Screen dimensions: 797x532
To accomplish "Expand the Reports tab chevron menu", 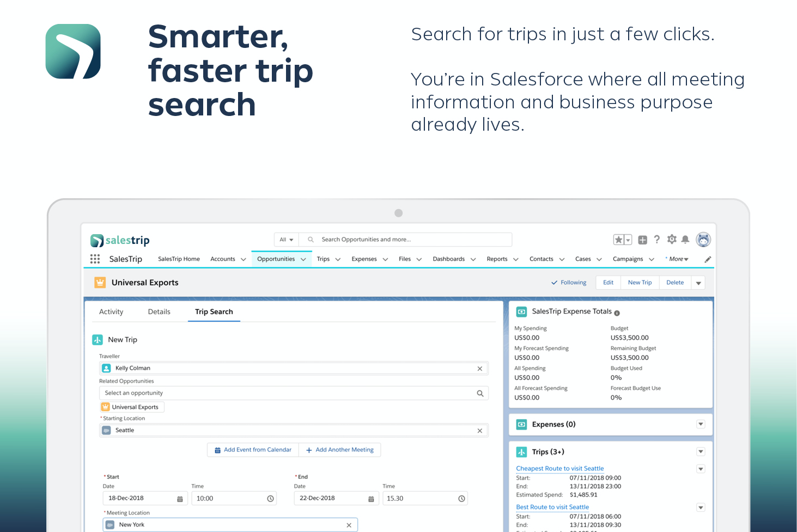I will point(516,260).
